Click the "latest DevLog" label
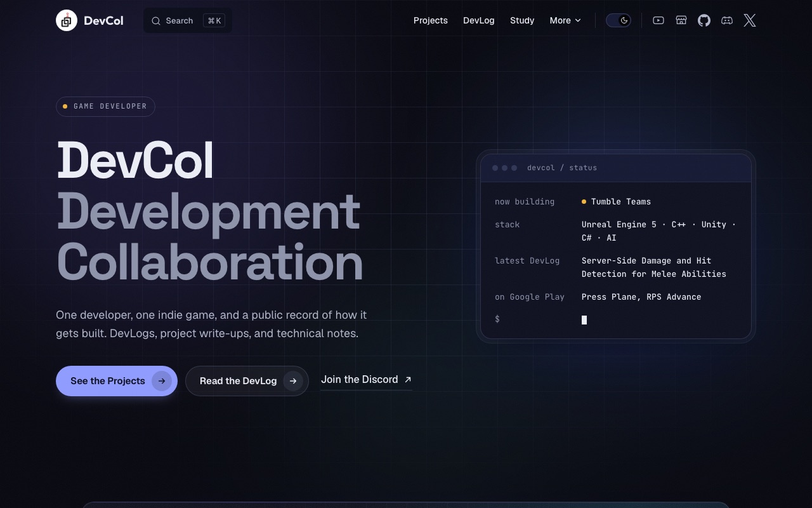Viewport: 812px width, 508px height. pyautogui.click(x=527, y=261)
